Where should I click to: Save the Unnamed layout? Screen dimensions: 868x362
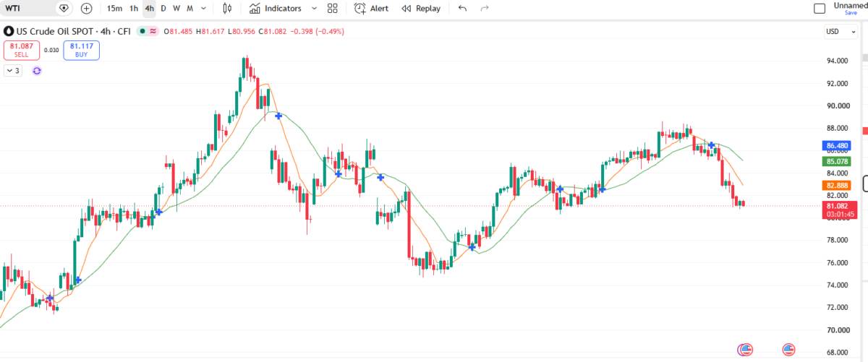pos(850,12)
